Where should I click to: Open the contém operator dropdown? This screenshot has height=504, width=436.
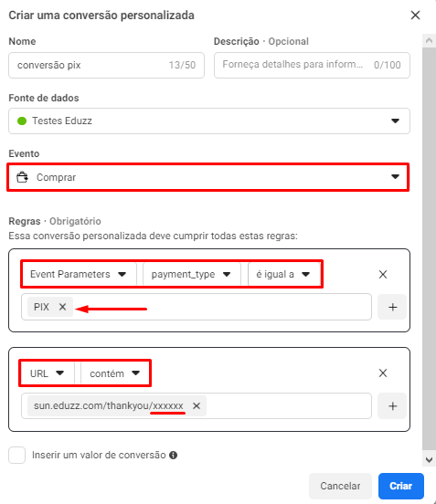[114, 373]
